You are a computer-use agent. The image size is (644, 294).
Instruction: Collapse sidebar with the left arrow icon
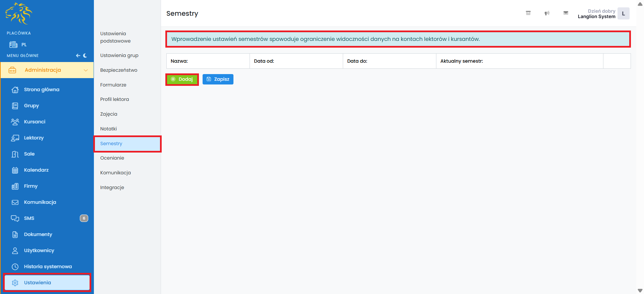(x=78, y=56)
